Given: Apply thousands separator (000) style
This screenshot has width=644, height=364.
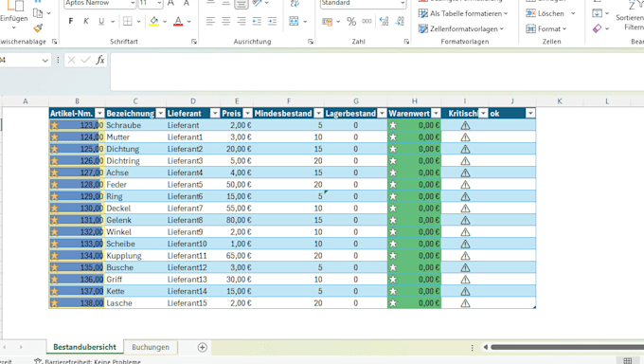Looking at the screenshot, I should pos(367,22).
